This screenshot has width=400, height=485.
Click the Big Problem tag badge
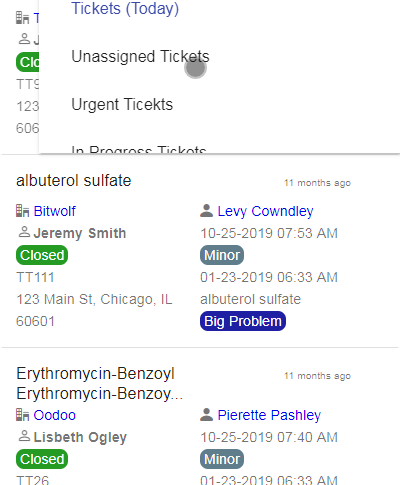click(x=243, y=321)
